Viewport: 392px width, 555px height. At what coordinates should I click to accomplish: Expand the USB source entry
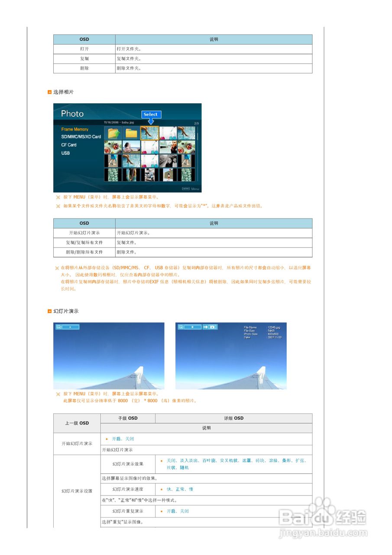(x=65, y=152)
